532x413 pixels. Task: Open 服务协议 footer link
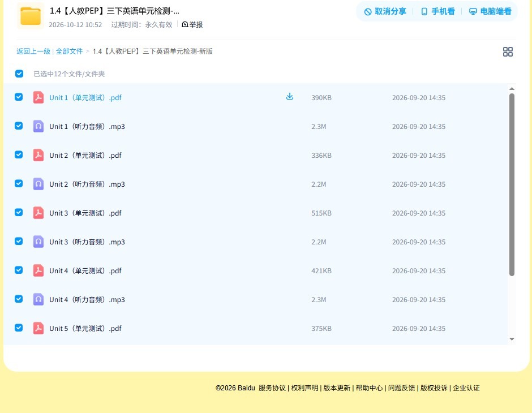(272, 388)
